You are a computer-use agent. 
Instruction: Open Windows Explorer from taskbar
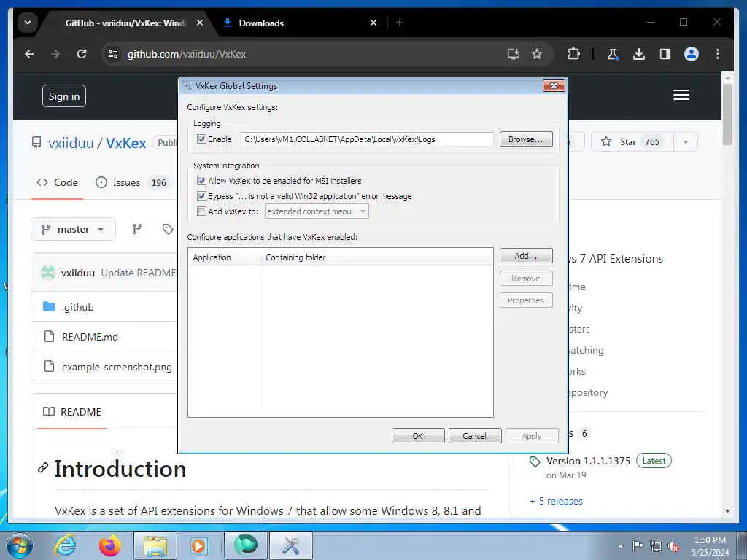(155, 545)
